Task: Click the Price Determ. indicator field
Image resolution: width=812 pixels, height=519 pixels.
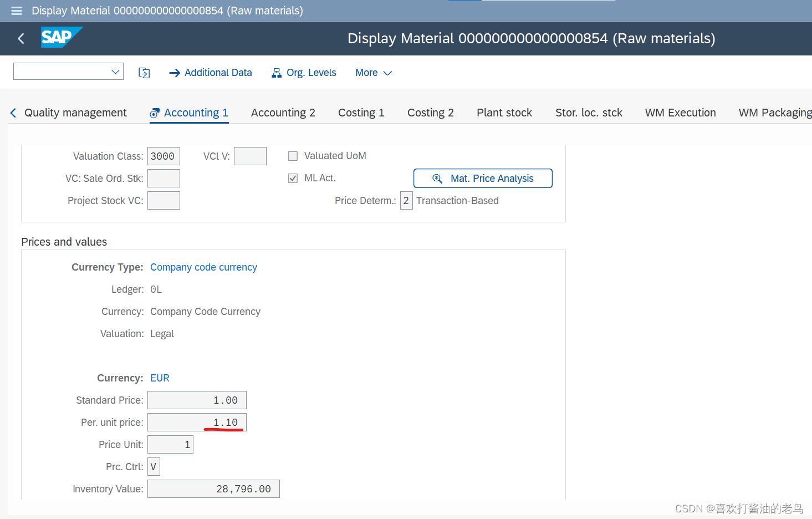Action: click(x=406, y=200)
